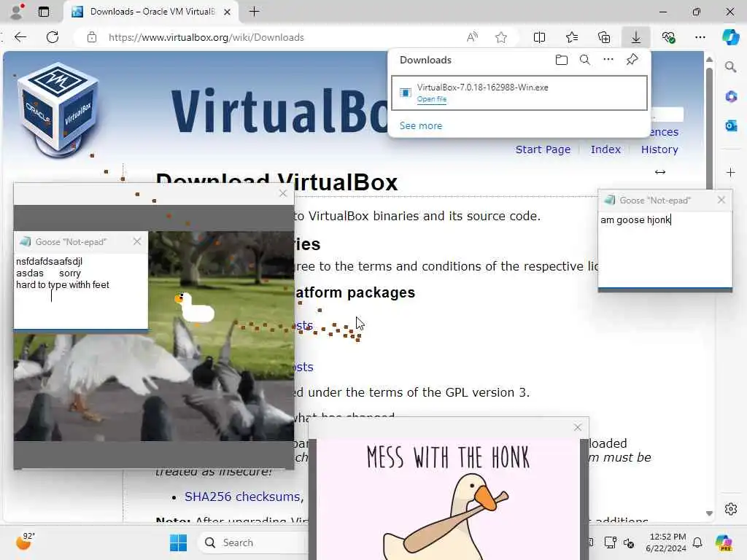Viewport: 747px width, 560px height.
Task: Click the taskbar Search box
Action: coord(255,542)
